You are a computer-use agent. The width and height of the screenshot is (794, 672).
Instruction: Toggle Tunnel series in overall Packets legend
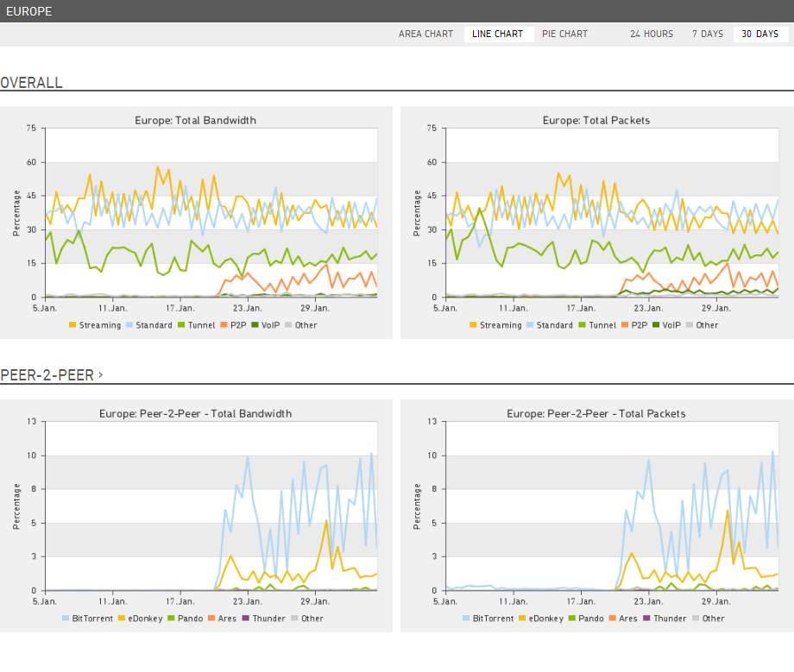(597, 325)
